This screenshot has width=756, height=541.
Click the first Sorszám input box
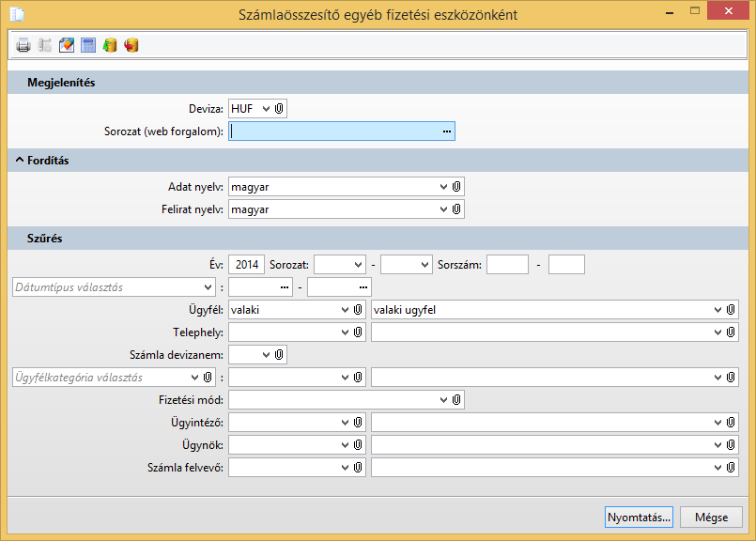(x=507, y=265)
